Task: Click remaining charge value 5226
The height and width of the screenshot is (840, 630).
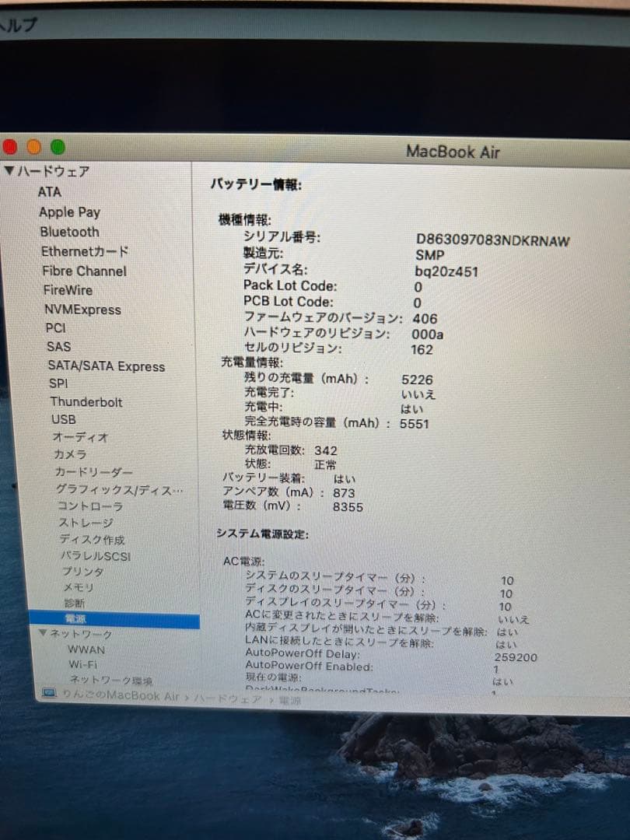Action: pyautogui.click(x=417, y=380)
